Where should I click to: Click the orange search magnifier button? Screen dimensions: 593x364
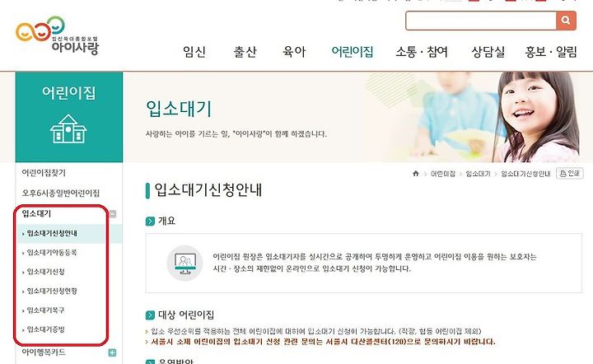pos(566,21)
